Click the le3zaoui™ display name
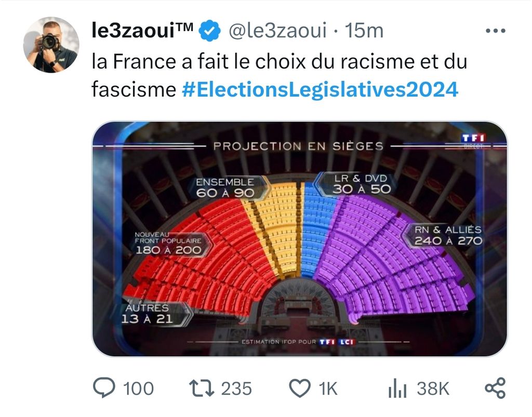Screen dimensions: 532x417 click(x=143, y=32)
